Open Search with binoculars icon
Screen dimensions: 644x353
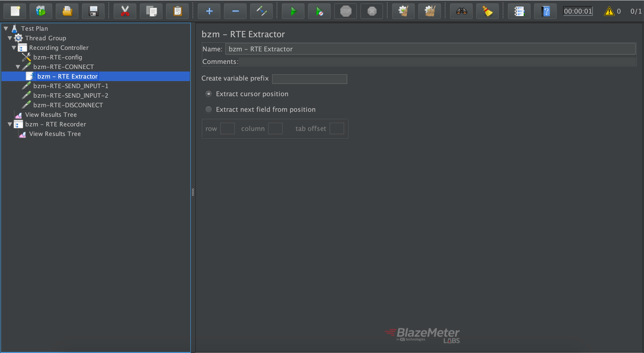(461, 11)
